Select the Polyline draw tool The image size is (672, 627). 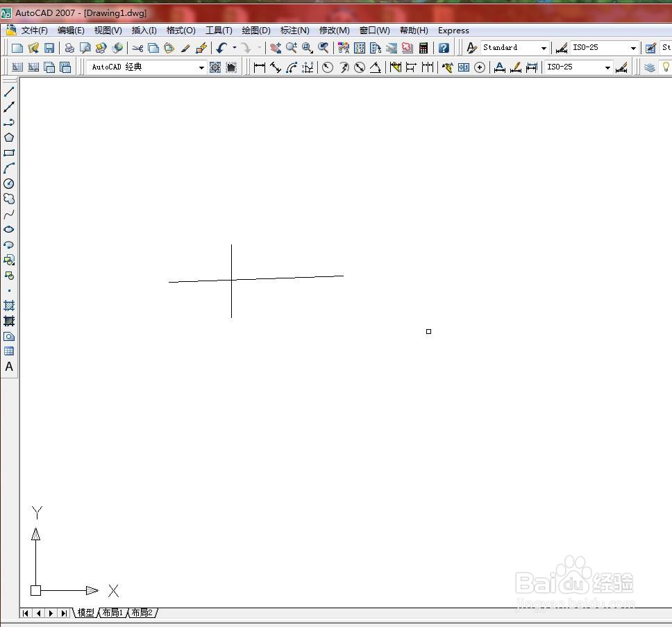(x=9, y=122)
